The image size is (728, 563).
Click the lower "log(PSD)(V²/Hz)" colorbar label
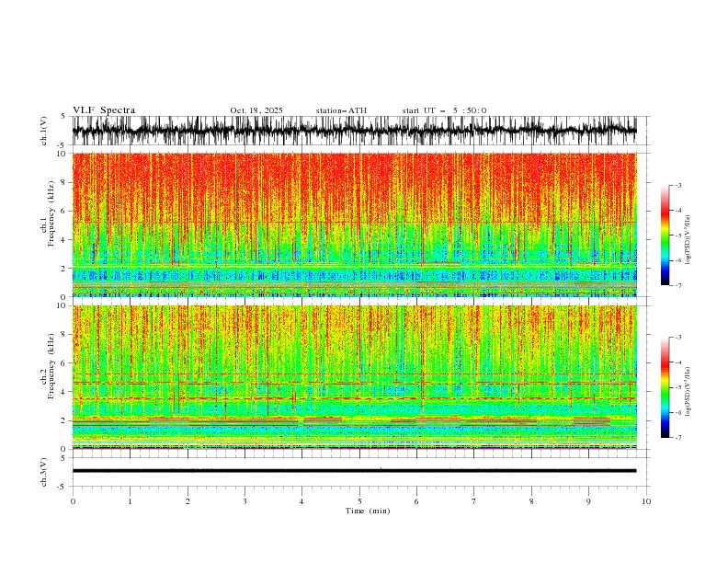coord(688,393)
